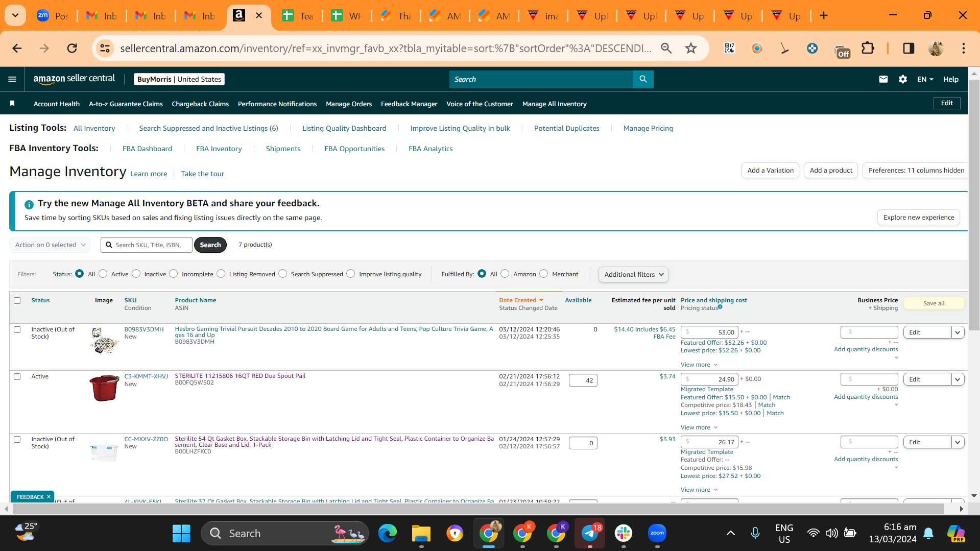
Task: Open Telegram from the taskbar
Action: [590, 533]
